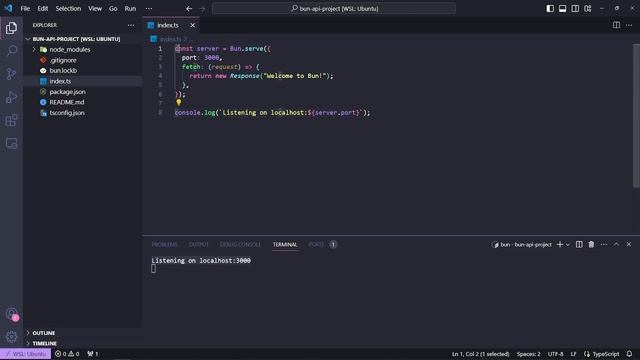Open the Run and Debug view

pyautogui.click(x=11, y=97)
